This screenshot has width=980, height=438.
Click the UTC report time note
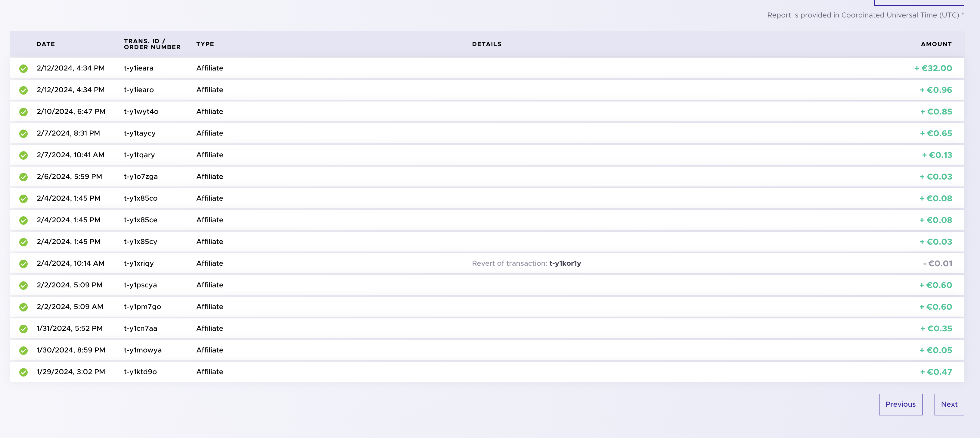(x=866, y=15)
